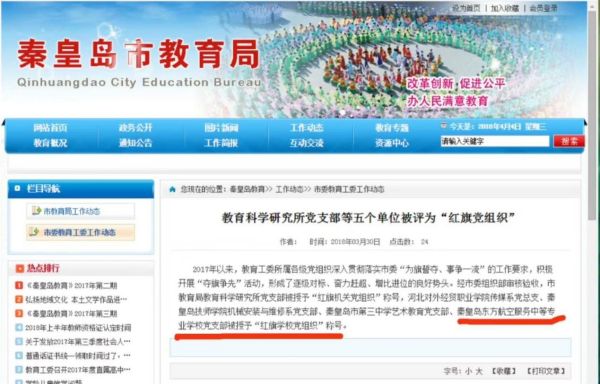The image size is (600, 384).
Task: Click the 热点排行 section heading
Action: [43, 268]
